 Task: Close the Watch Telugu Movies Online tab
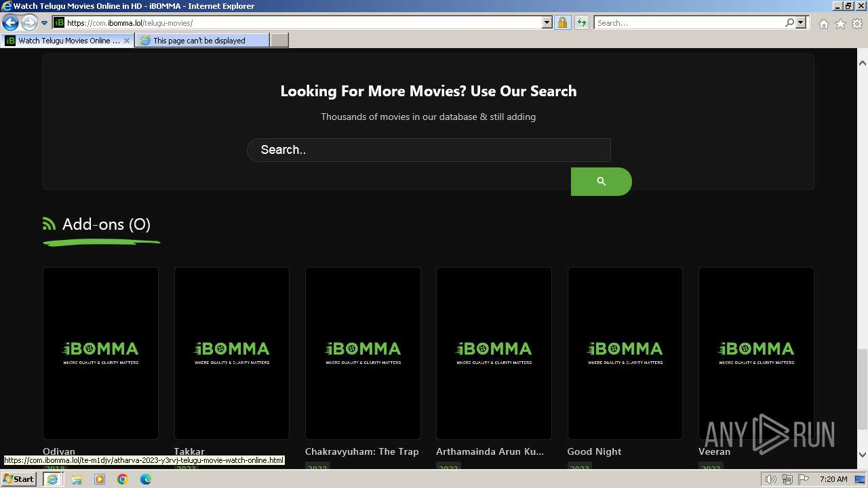[127, 41]
